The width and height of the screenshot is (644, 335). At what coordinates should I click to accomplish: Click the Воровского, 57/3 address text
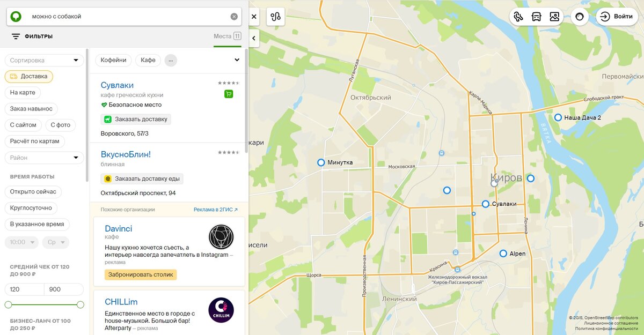pos(125,133)
